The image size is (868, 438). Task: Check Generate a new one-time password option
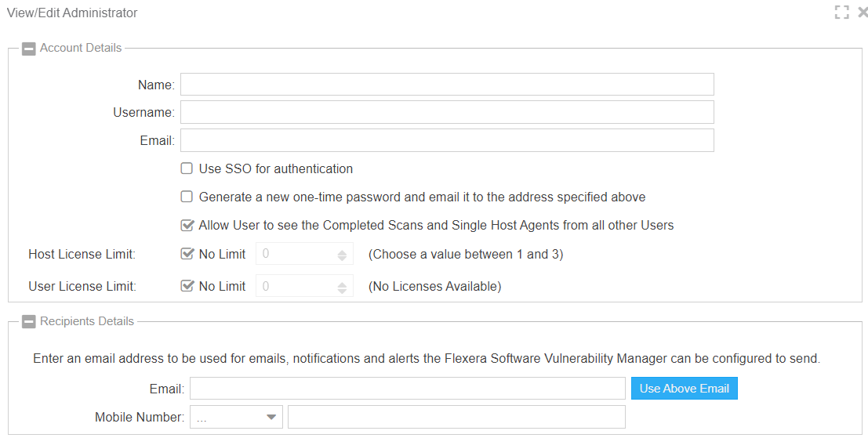(187, 197)
